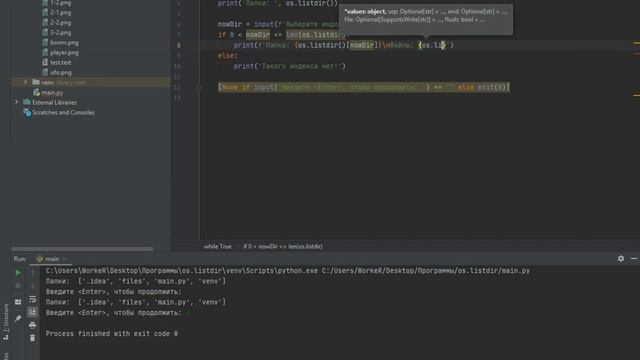This screenshot has width=640, height=360.
Task: Click the up-the-stack-trace arrow in Run panel
Action: [33, 272]
